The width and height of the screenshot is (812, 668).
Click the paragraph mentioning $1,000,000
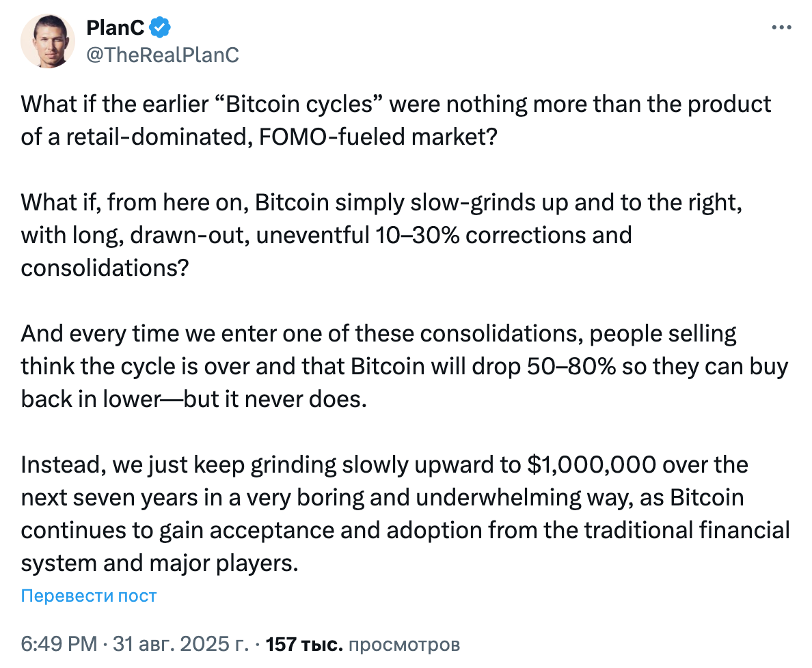coord(405,514)
